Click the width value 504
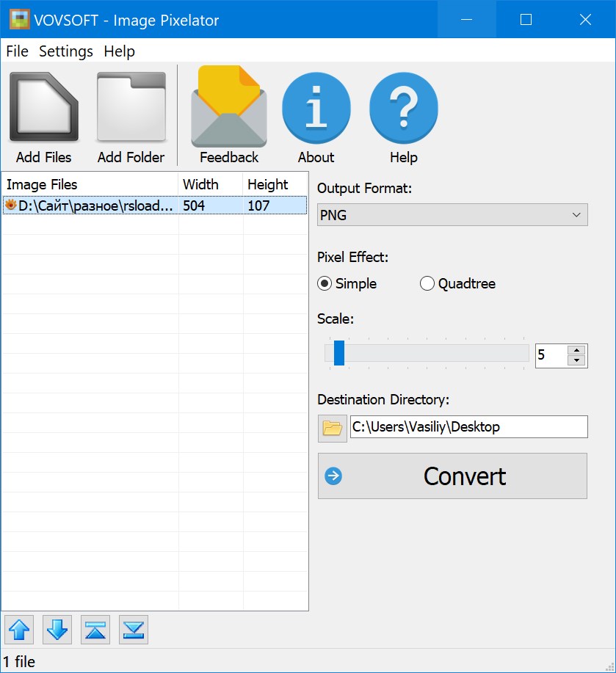This screenshot has height=673, width=616. pos(194,205)
